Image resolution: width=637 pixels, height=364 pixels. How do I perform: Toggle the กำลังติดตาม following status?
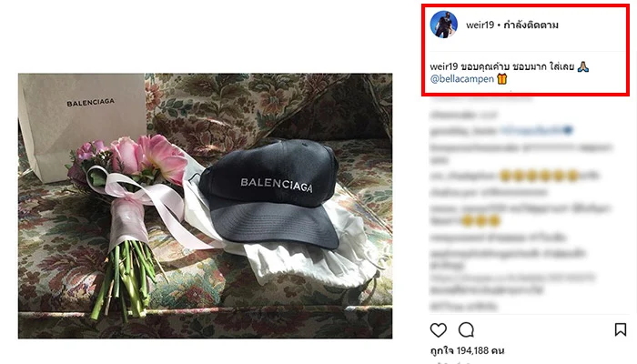pos(531,25)
